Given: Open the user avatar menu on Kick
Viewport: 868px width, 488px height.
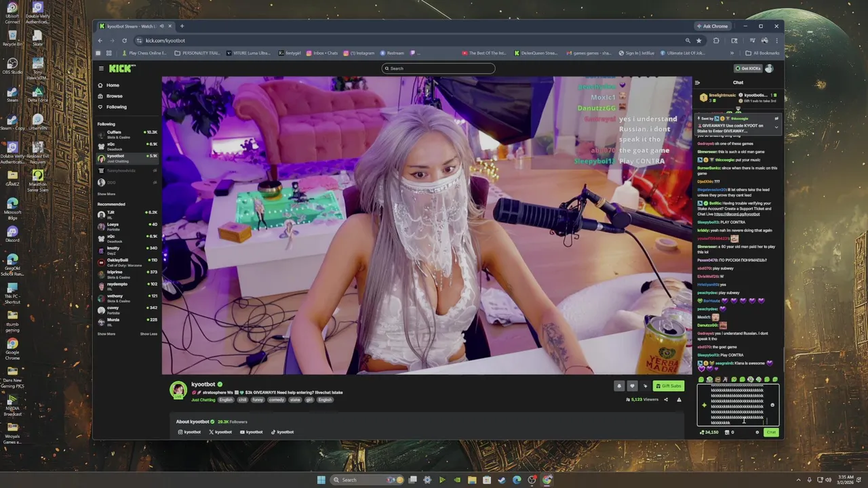Looking at the screenshot, I should click(x=769, y=68).
